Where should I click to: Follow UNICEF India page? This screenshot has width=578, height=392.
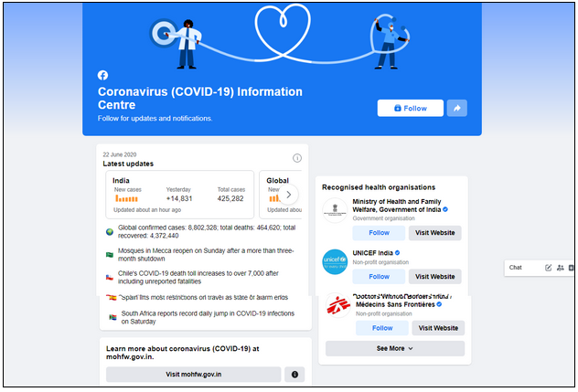(379, 277)
